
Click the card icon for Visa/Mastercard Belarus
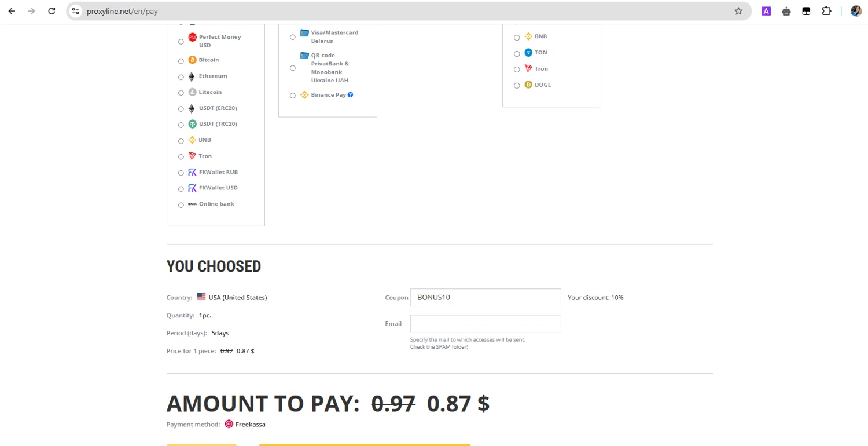tap(304, 33)
